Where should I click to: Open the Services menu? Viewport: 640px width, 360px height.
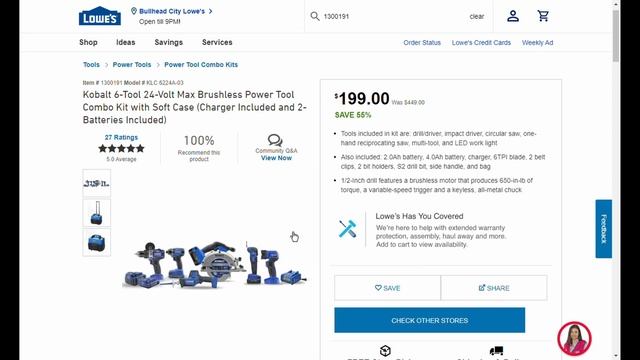tap(217, 42)
